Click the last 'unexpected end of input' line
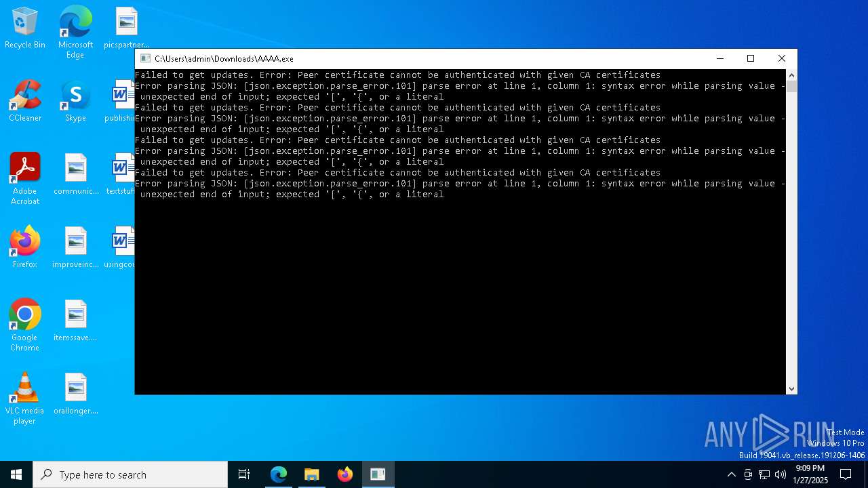The image size is (868, 488). point(292,195)
